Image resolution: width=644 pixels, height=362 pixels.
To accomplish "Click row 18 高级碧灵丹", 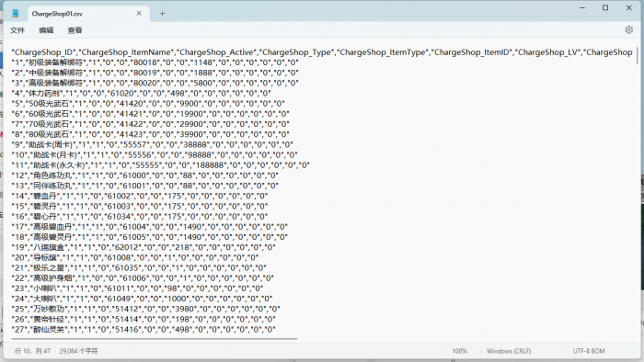I will [149, 237].
